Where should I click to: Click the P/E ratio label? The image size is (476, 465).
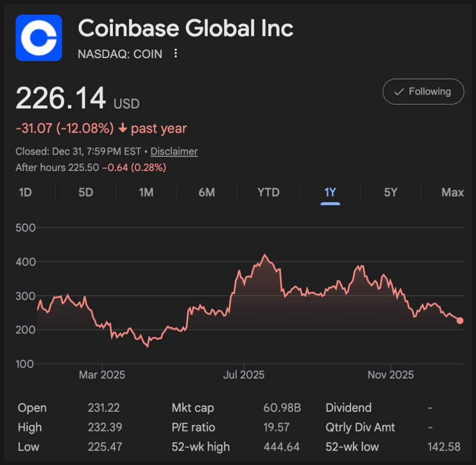(193, 427)
